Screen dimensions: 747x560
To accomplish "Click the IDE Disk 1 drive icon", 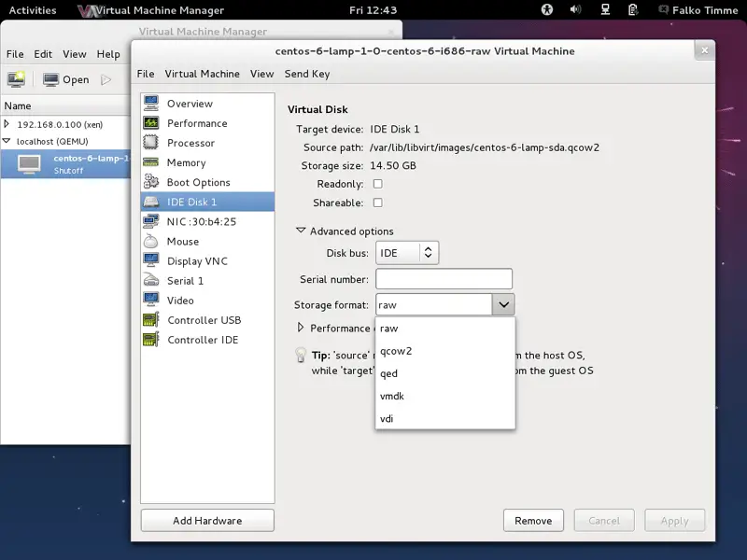I will coord(151,202).
